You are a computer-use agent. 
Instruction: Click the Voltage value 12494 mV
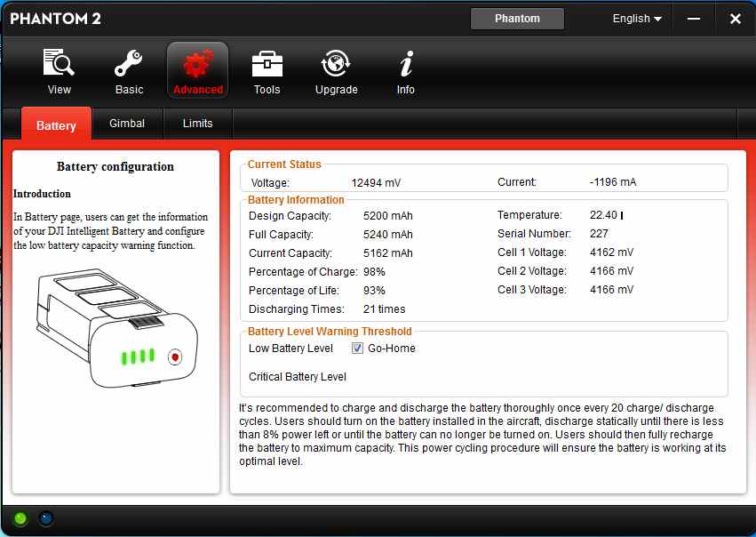pyautogui.click(x=376, y=183)
